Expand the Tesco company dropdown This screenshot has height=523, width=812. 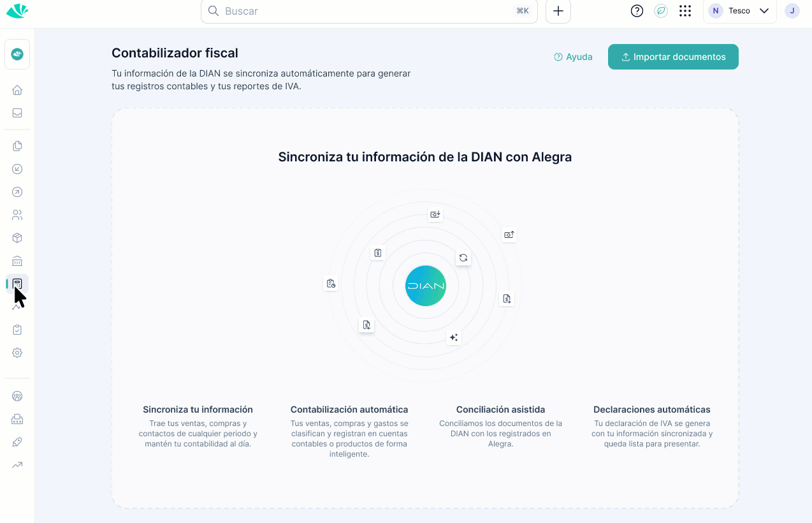coord(739,11)
